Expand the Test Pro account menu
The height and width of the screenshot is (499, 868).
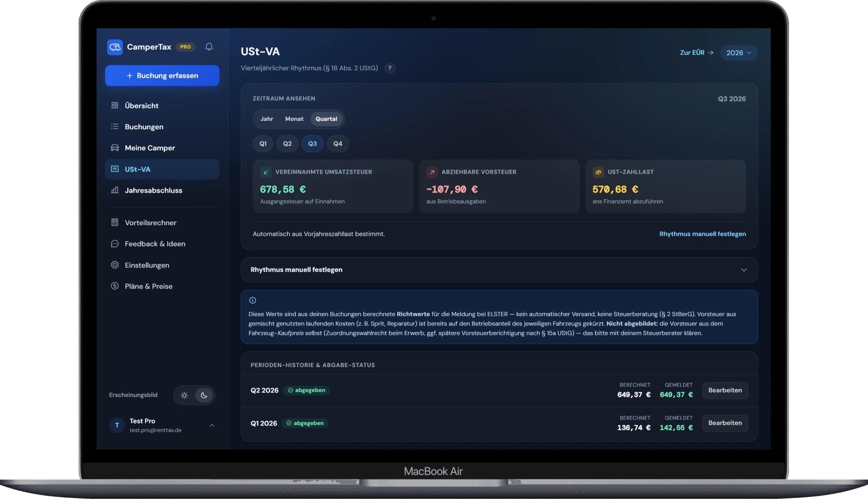(x=162, y=425)
